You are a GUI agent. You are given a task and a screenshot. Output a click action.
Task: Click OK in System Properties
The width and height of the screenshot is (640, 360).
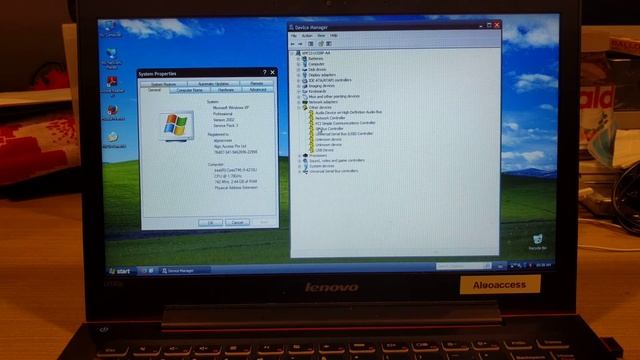(x=211, y=222)
